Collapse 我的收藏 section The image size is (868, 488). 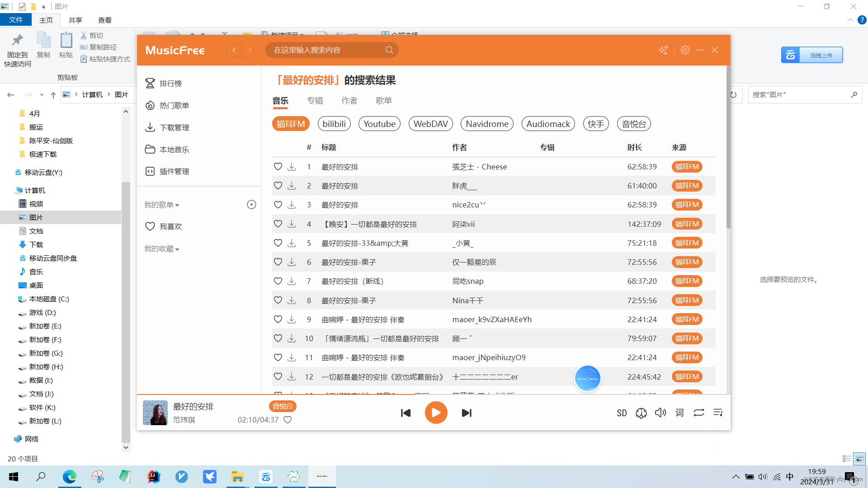pos(162,249)
